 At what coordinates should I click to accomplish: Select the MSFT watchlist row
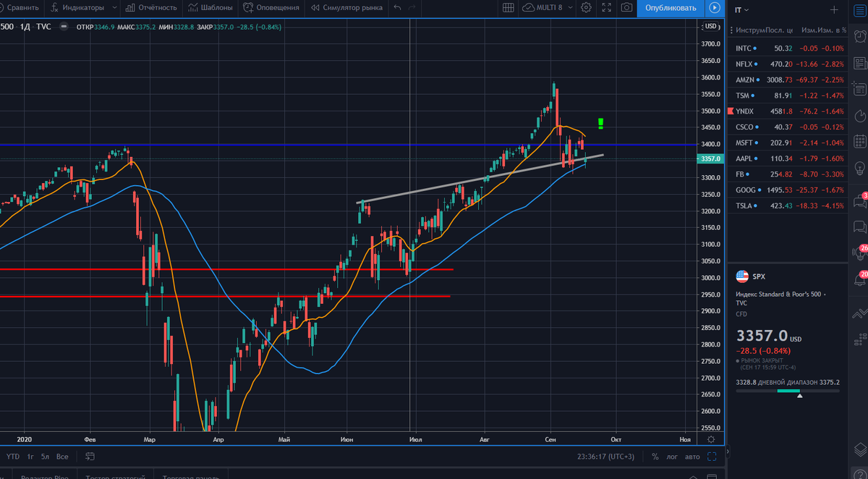(786, 143)
